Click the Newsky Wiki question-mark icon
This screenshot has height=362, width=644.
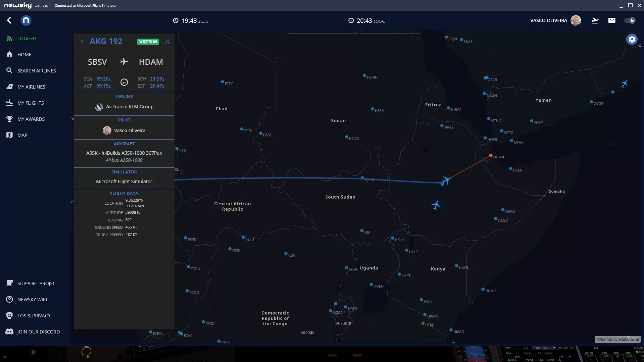9,299
